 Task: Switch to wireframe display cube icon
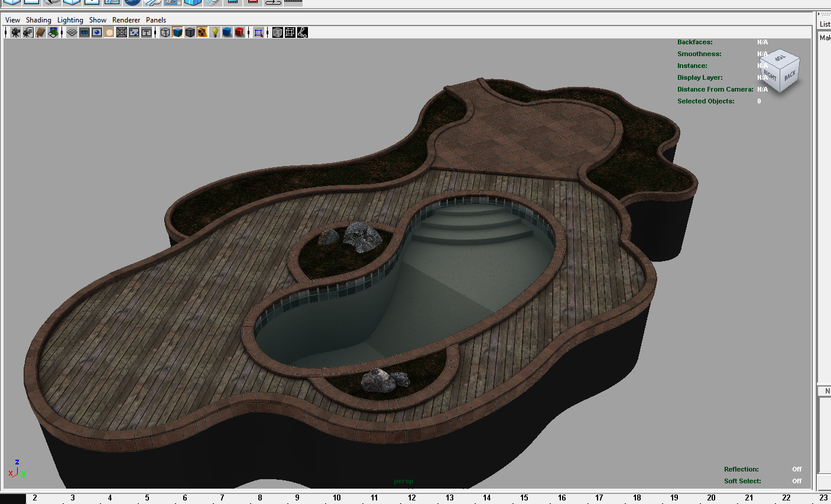point(165,32)
